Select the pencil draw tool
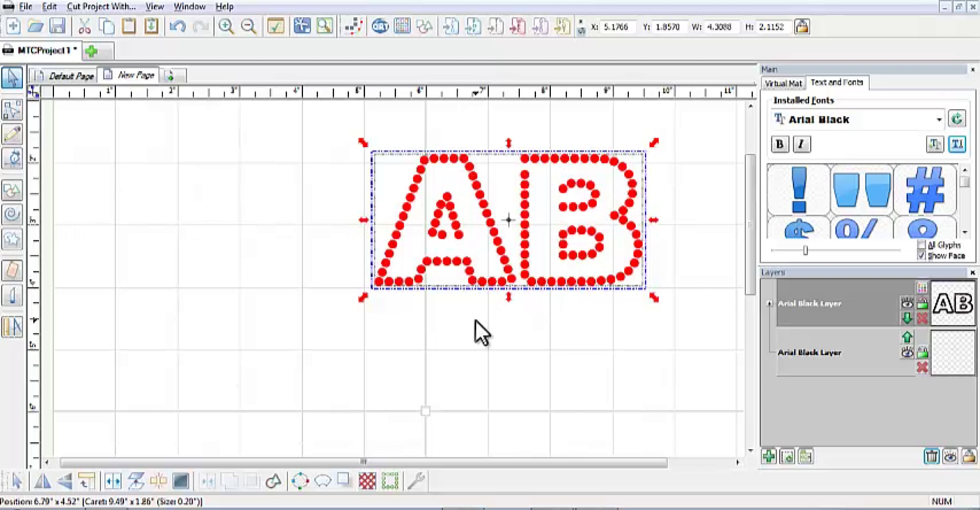The height and width of the screenshot is (510, 980). 12,134
